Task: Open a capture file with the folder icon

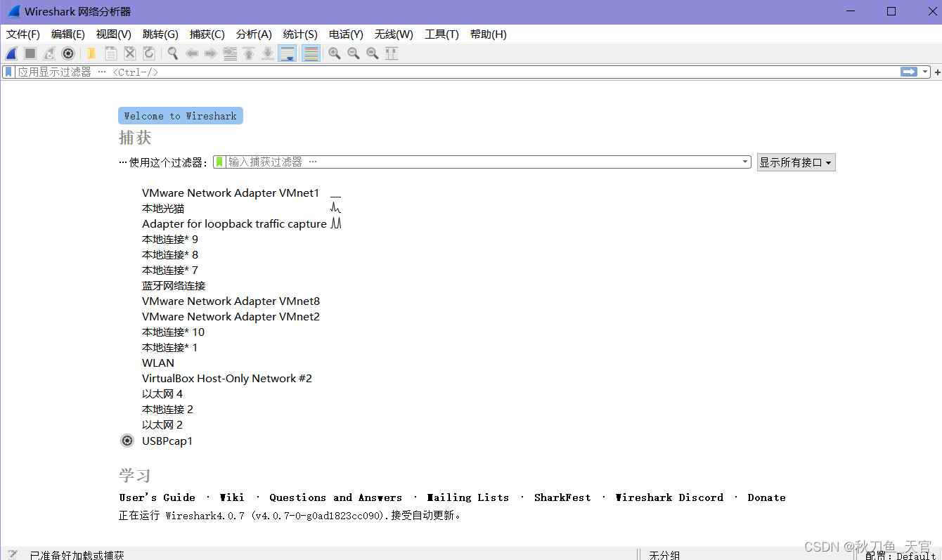Action: point(91,53)
